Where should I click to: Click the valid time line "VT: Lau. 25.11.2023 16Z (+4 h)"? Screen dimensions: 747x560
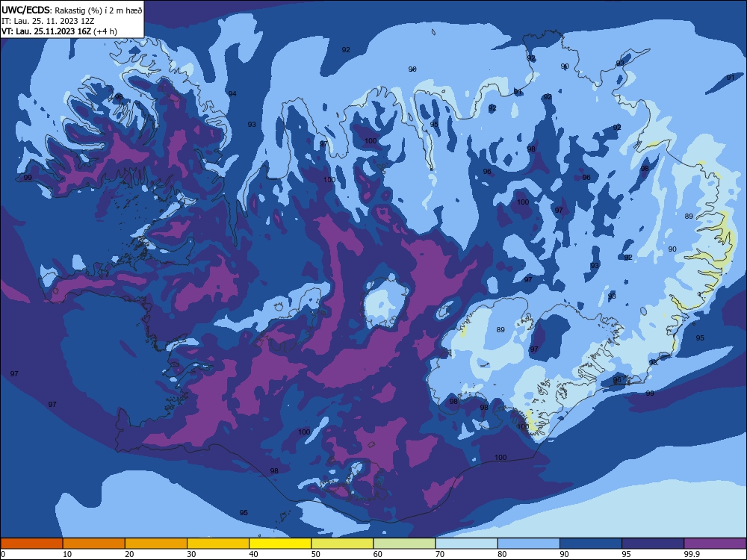(59, 31)
